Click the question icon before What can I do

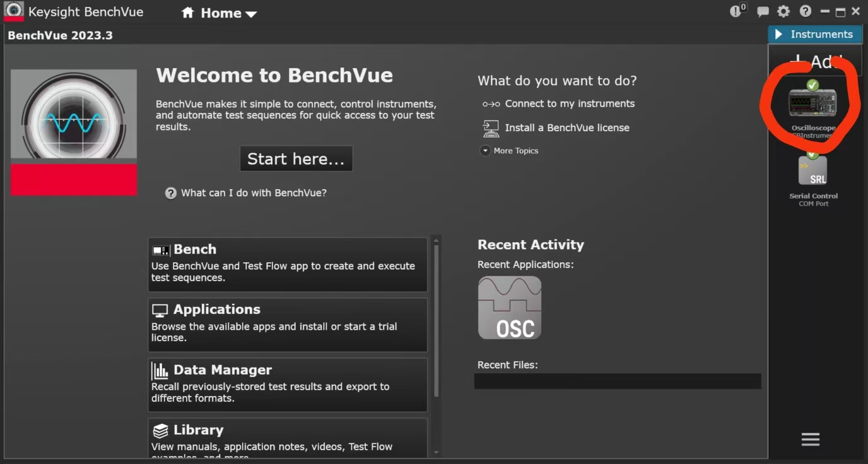[x=170, y=193]
